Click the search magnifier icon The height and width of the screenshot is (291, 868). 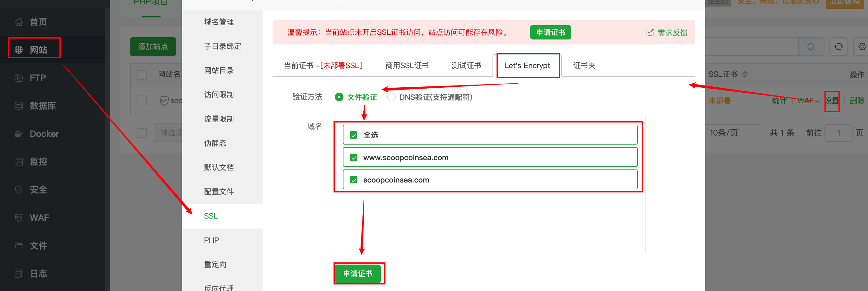tap(811, 47)
